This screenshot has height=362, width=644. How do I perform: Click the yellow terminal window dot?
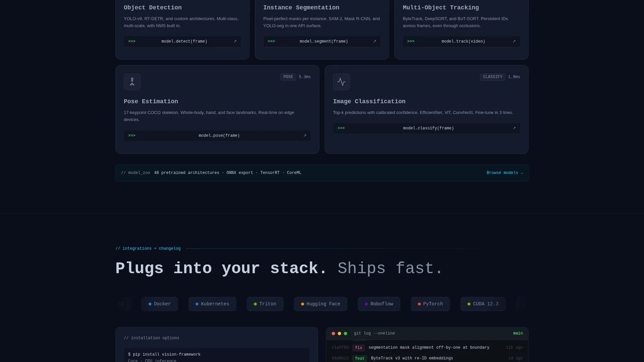pos(339,334)
